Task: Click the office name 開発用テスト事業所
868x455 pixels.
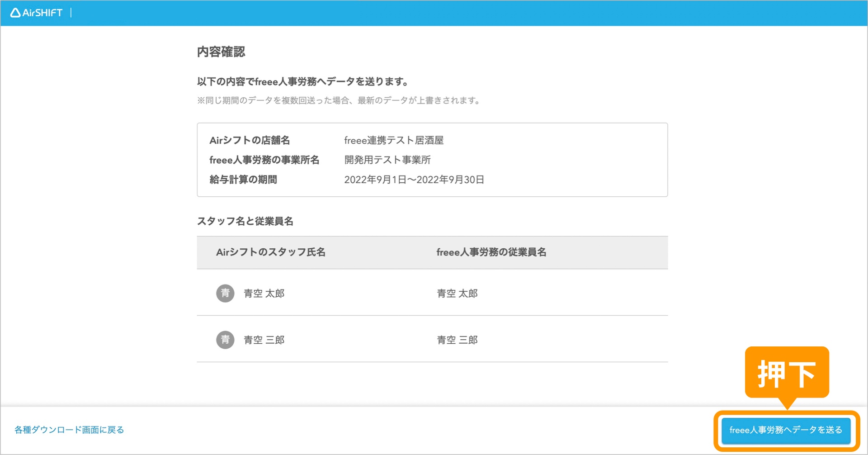Action: [387, 160]
